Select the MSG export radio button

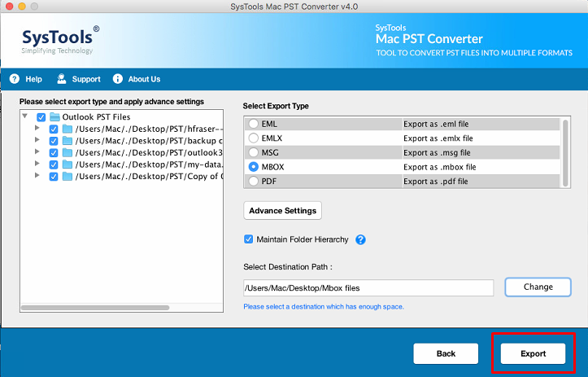click(254, 152)
